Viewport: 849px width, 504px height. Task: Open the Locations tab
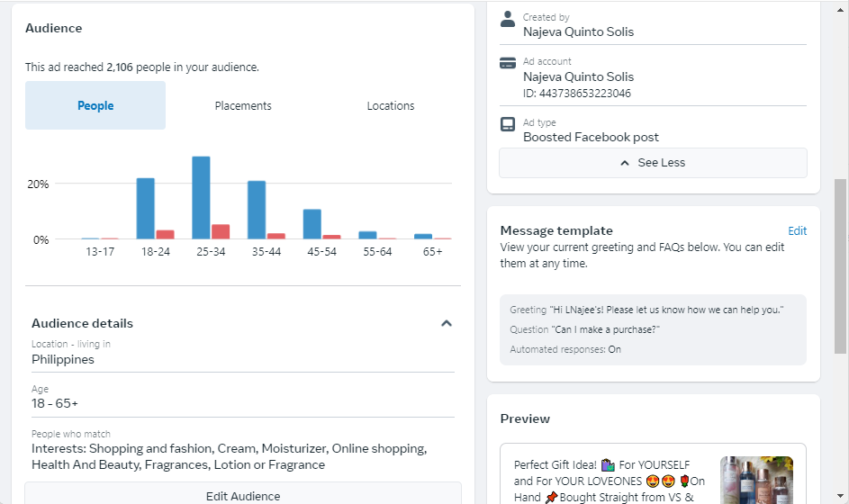391,106
